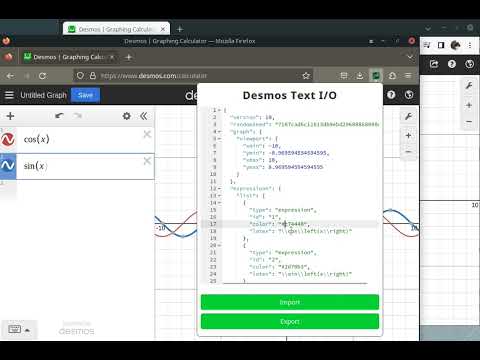
Task: Click the Firefox tracking protection shield
Action: (80, 76)
